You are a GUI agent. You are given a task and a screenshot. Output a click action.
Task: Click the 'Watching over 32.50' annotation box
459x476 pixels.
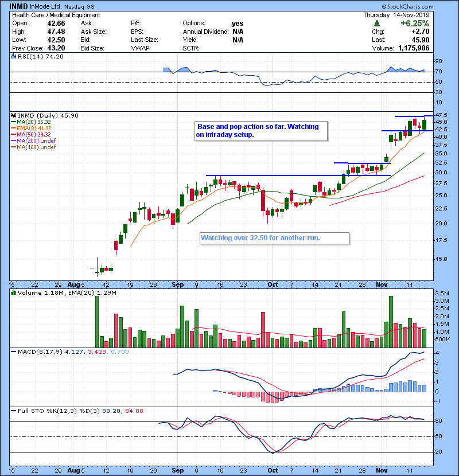click(275, 238)
